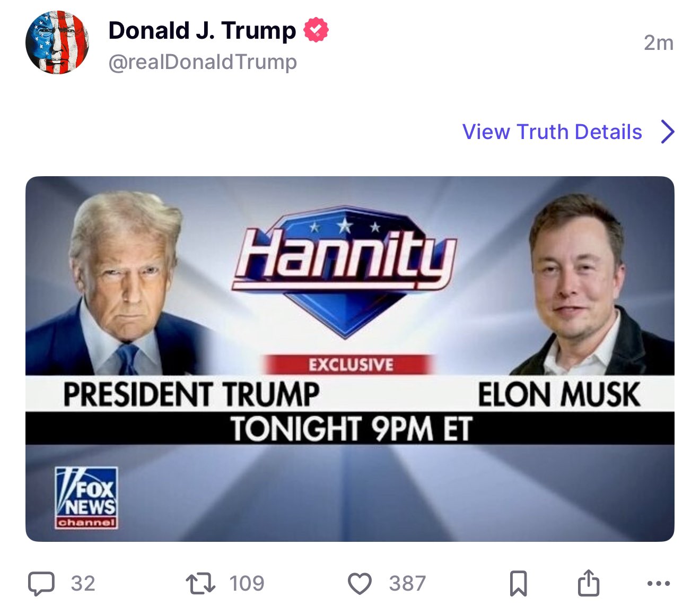The height and width of the screenshot is (605, 700).
Task: Like the post with the heart icon
Action: click(360, 583)
